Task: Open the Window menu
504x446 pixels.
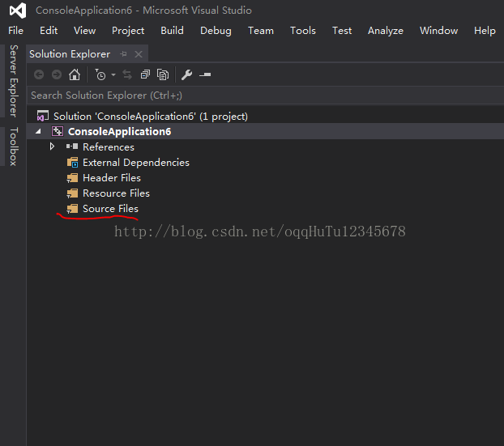Action: coord(438,31)
